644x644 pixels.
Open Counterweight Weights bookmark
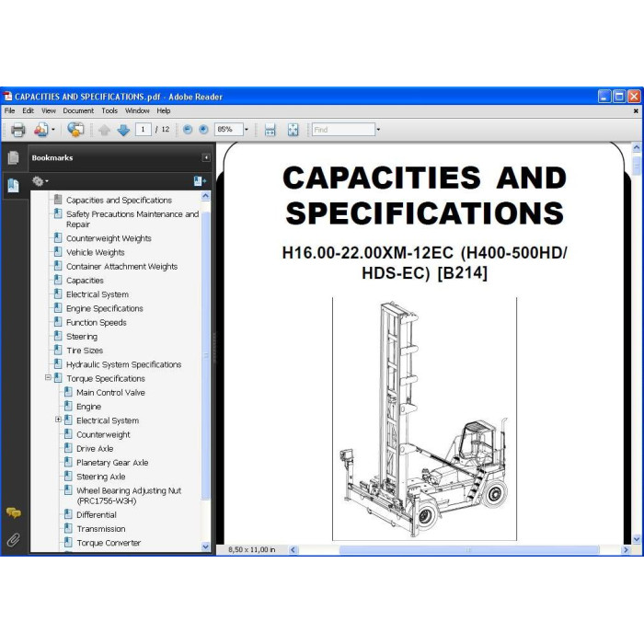(x=109, y=238)
